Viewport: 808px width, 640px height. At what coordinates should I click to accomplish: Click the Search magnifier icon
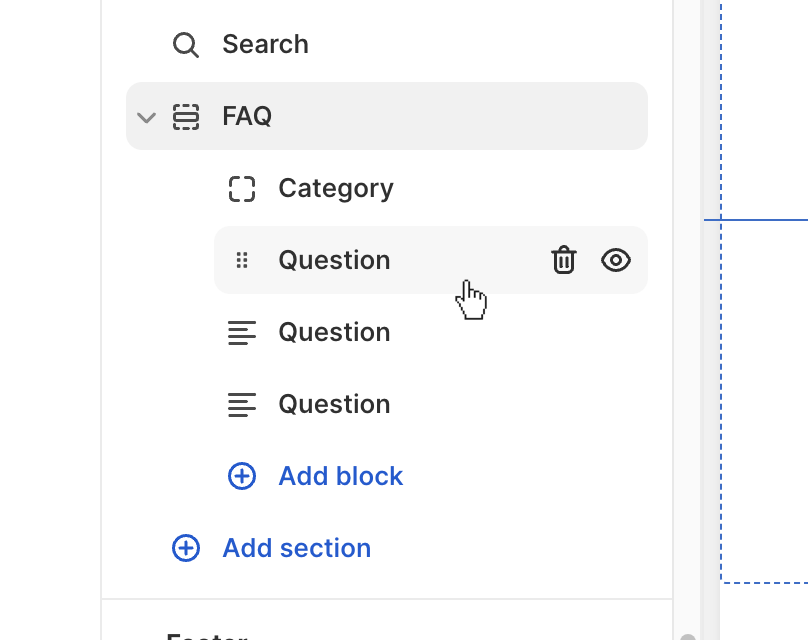[x=186, y=45]
